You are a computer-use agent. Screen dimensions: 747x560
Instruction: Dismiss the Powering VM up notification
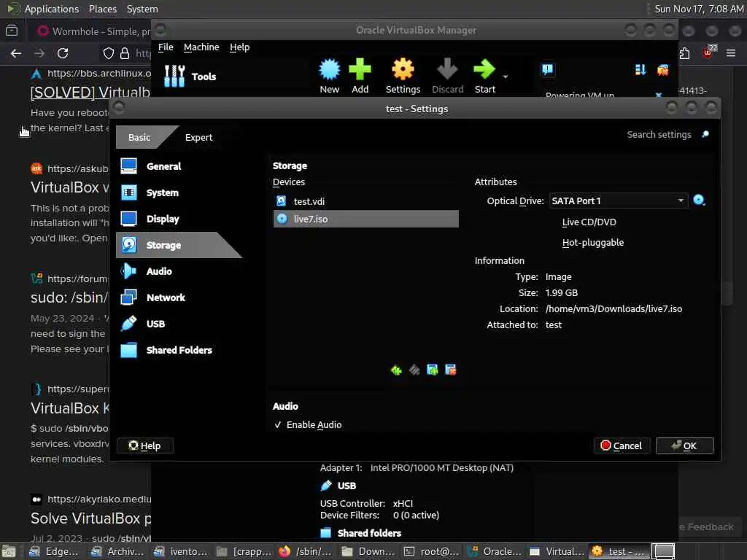click(659, 95)
